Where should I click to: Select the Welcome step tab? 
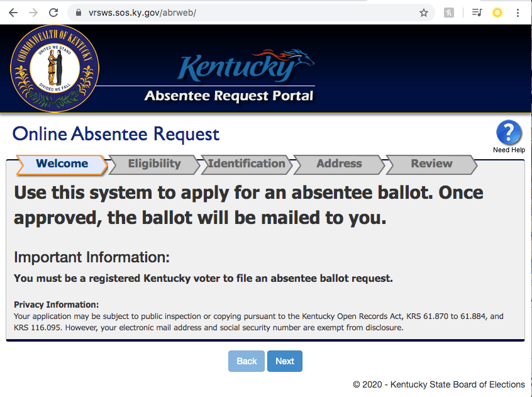coord(62,165)
